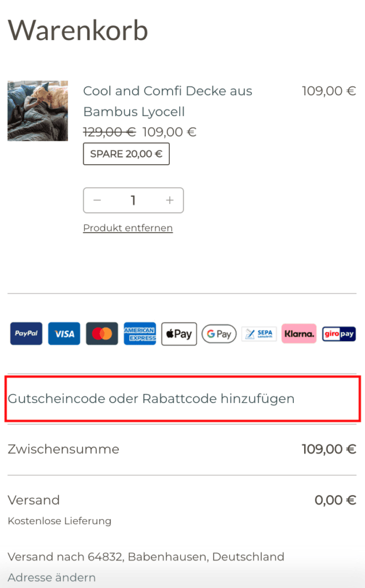Choose the Google Pay icon
The image size is (365, 588).
[219, 334]
